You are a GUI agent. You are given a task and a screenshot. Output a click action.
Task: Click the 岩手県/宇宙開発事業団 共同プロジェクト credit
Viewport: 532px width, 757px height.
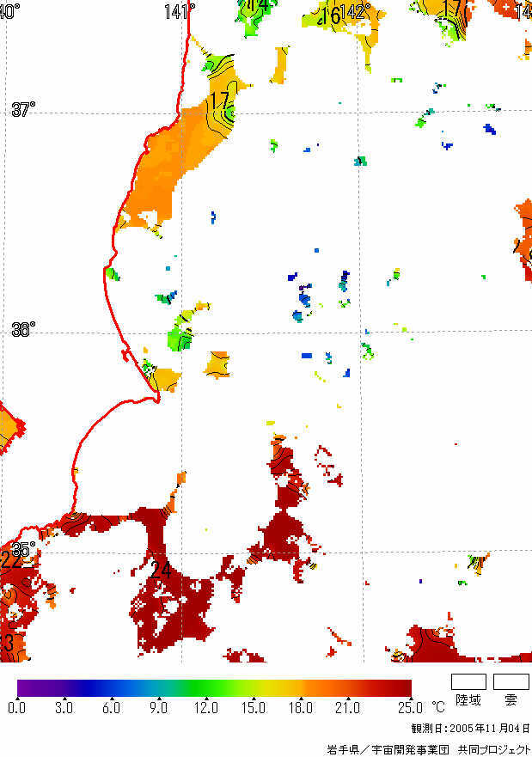pos(429,748)
